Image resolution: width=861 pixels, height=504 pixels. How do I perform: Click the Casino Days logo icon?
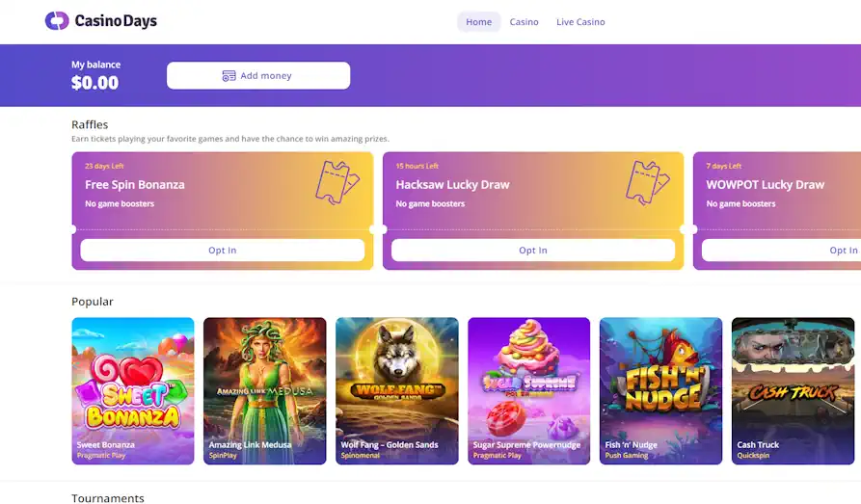[x=57, y=21]
